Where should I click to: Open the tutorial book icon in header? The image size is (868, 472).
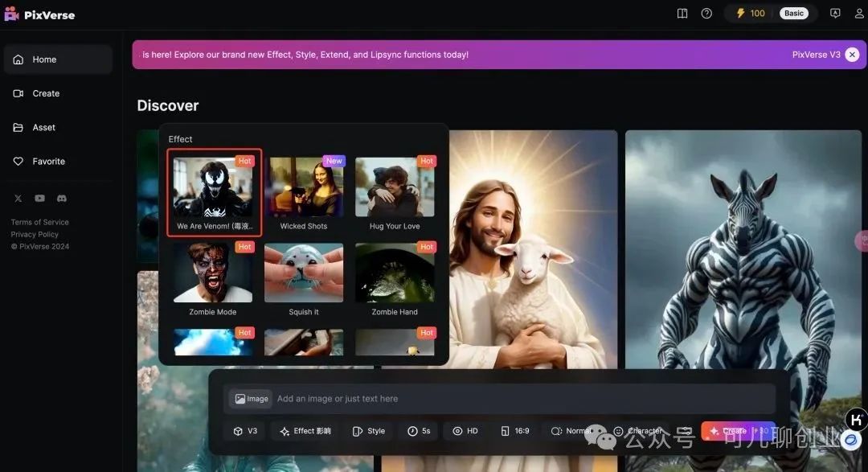tap(682, 14)
